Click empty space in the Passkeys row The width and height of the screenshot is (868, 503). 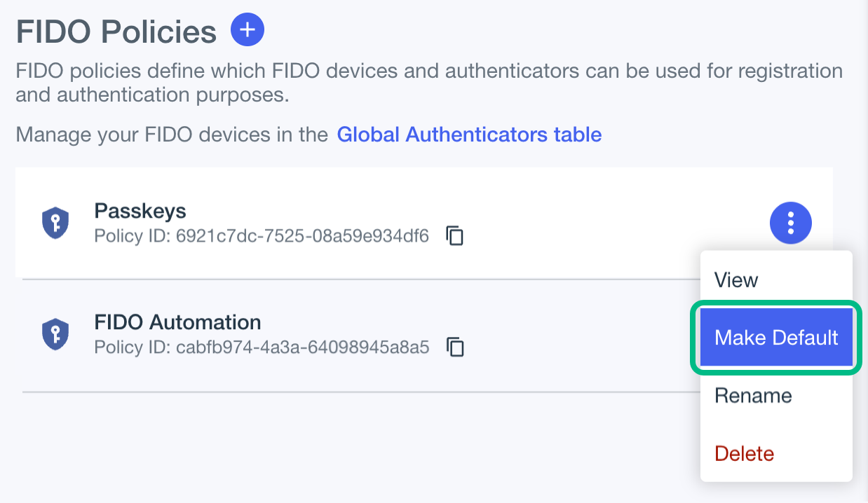(596, 223)
